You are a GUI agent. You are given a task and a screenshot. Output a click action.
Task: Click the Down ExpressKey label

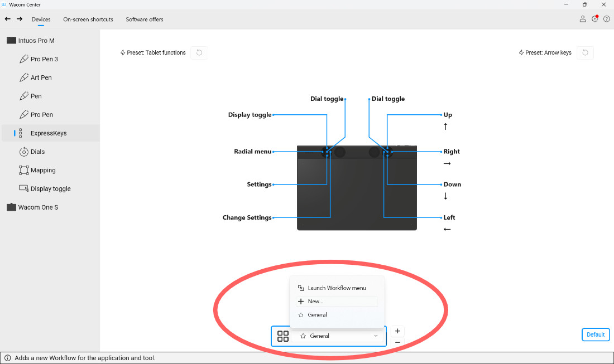[x=452, y=184]
